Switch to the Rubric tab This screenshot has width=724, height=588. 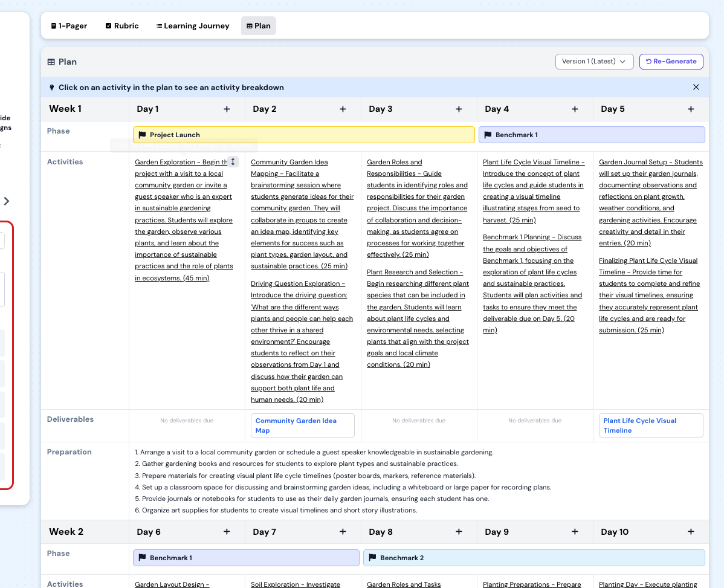[121, 25]
